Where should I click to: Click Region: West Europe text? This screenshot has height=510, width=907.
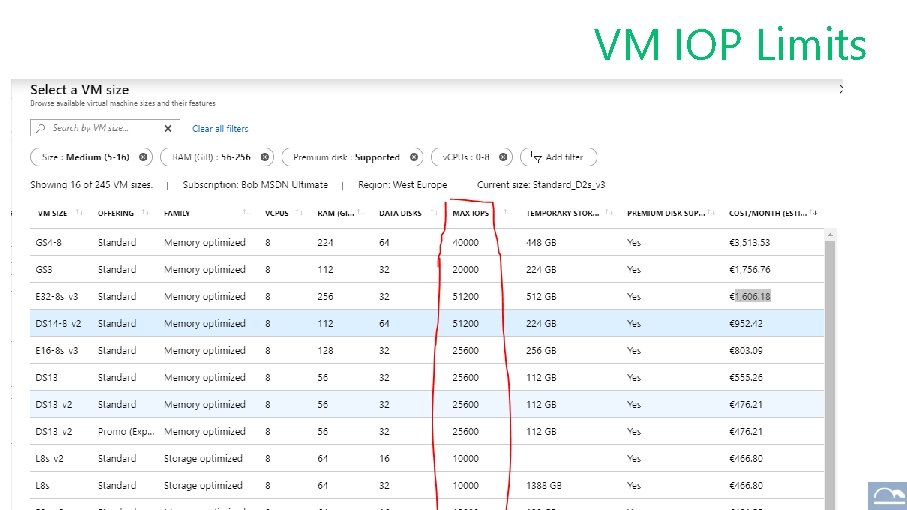(x=403, y=185)
